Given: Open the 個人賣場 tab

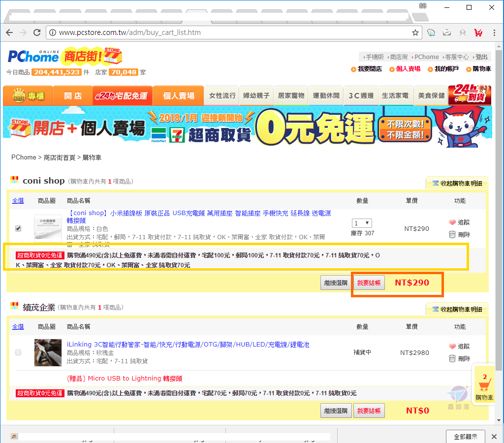Looking at the screenshot, I should coord(178,96).
